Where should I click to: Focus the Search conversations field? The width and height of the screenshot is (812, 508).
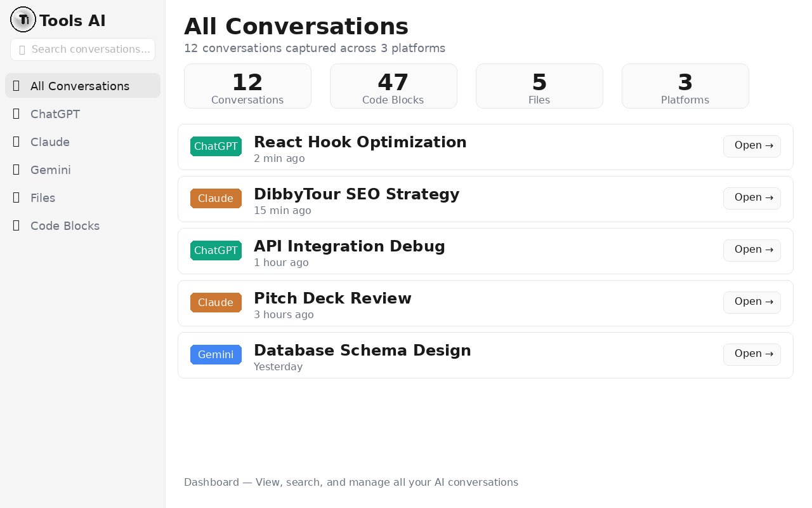coord(90,50)
